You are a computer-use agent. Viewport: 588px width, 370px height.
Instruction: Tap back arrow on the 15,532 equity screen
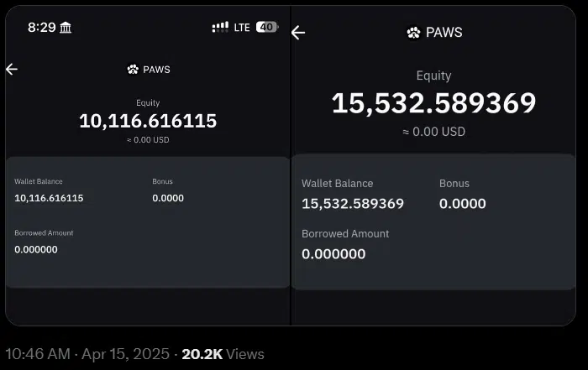pos(298,33)
